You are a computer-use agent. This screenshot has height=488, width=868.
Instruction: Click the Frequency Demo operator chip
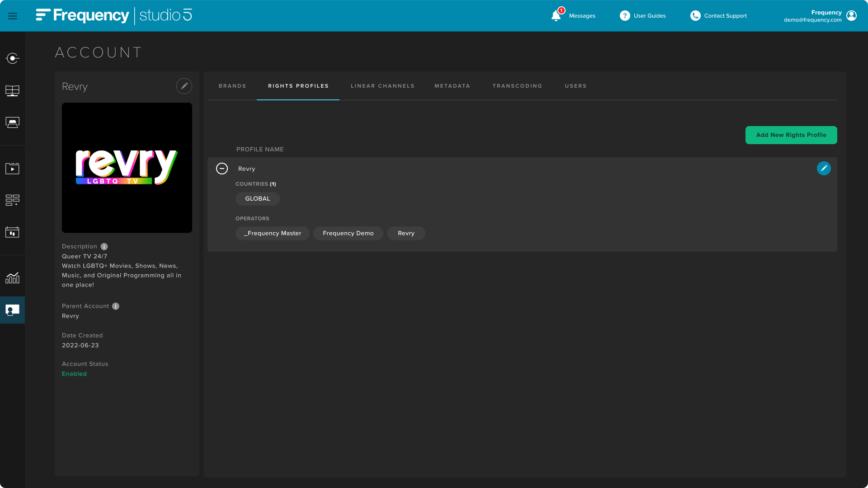(348, 234)
